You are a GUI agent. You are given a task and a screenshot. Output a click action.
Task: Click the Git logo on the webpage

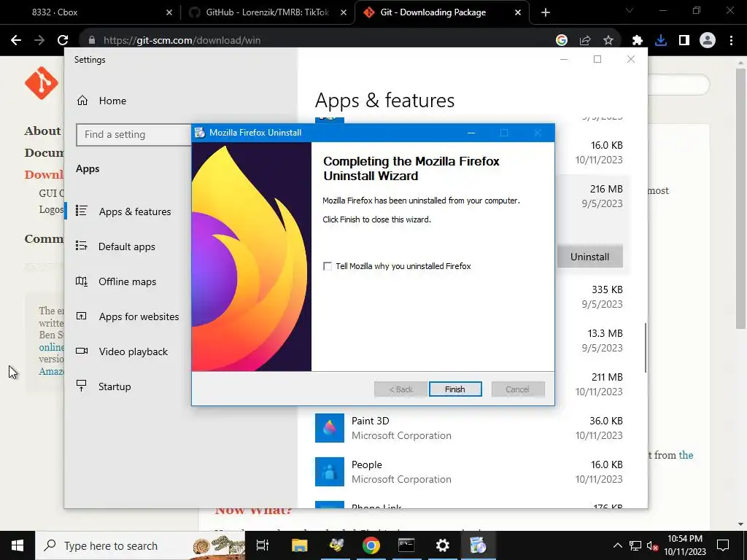tap(42, 83)
